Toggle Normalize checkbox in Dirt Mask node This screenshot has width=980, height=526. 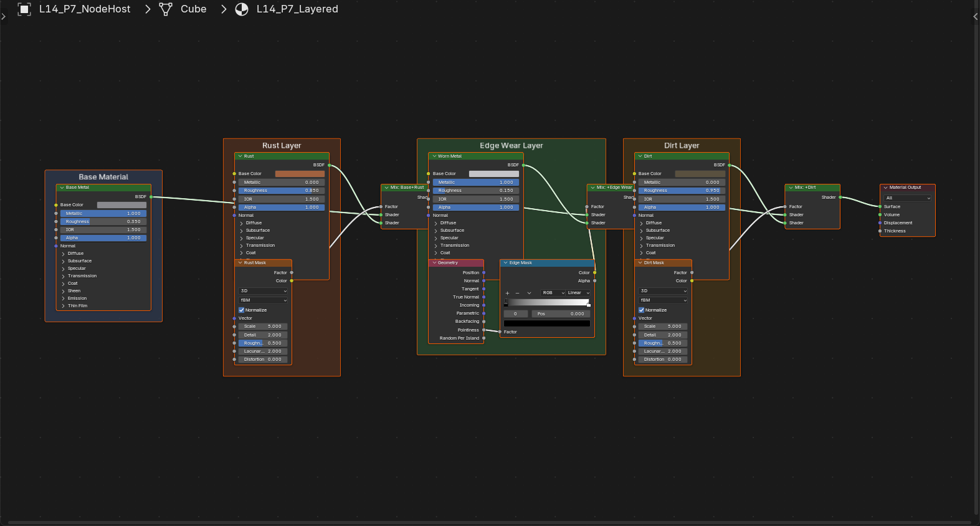coord(642,310)
